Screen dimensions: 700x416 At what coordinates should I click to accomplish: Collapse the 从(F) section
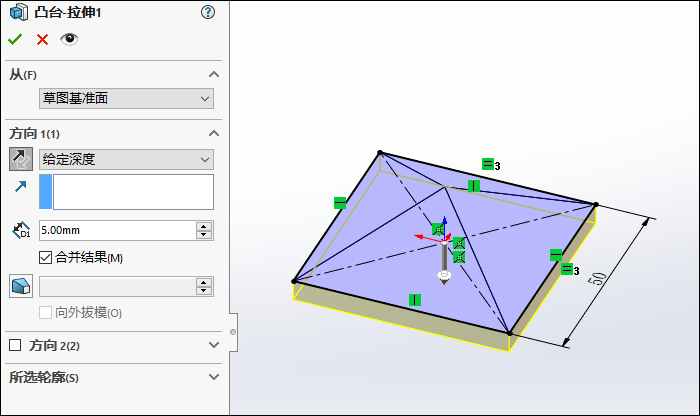tap(214, 75)
